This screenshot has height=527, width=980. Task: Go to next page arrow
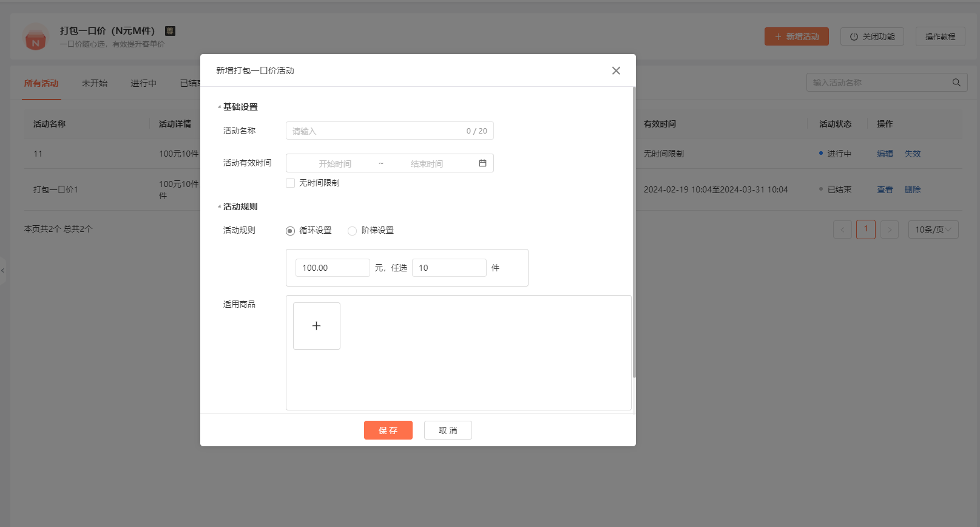tap(889, 229)
